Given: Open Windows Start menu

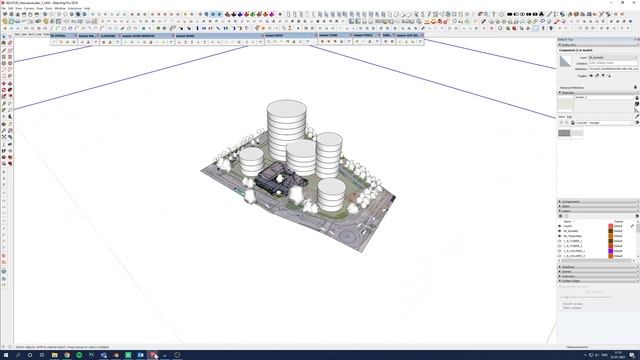Looking at the screenshot, I should point(6,355).
